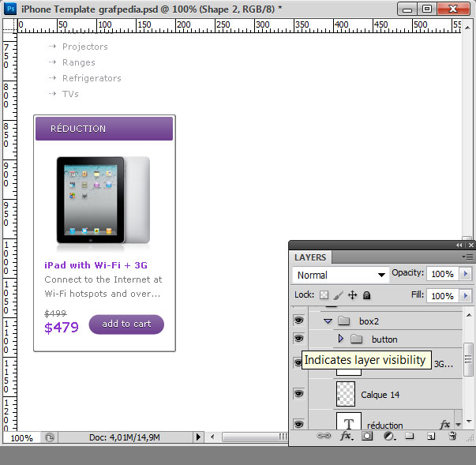
Task: Click the $479 price text
Action: pyautogui.click(x=62, y=328)
